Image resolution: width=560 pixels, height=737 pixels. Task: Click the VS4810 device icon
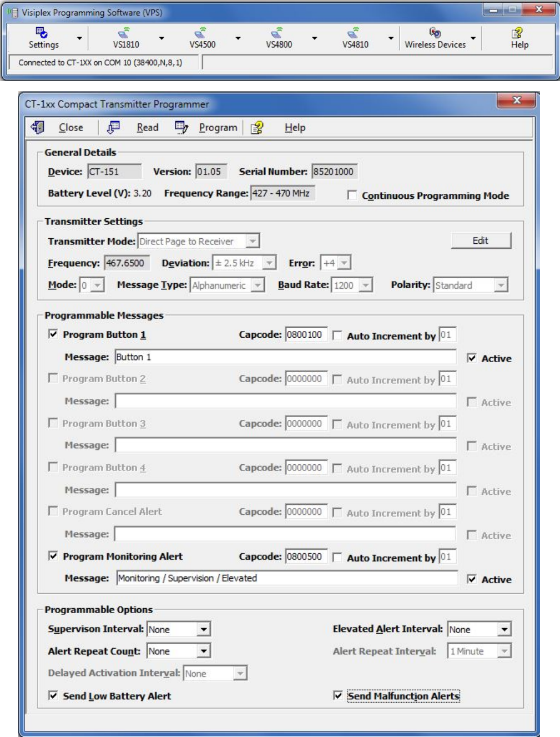(355, 33)
